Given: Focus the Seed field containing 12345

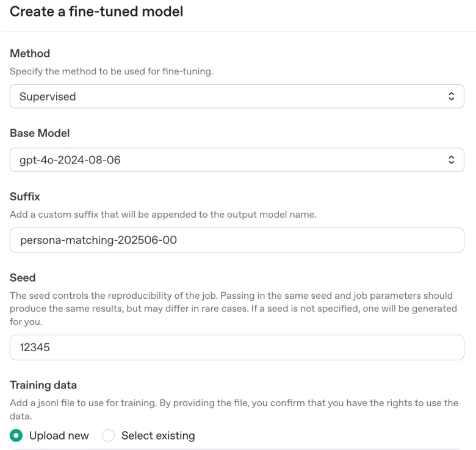Looking at the screenshot, I should 237,348.
